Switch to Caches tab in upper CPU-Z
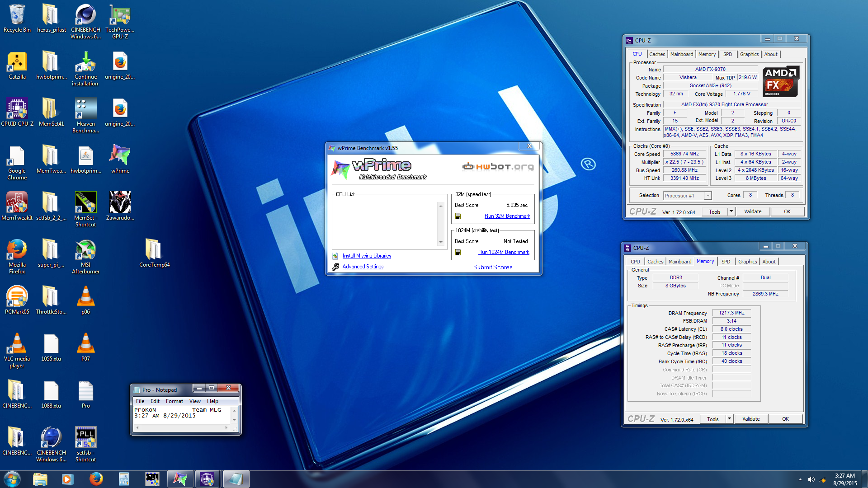Screen dimensions: 868x488 657,54
